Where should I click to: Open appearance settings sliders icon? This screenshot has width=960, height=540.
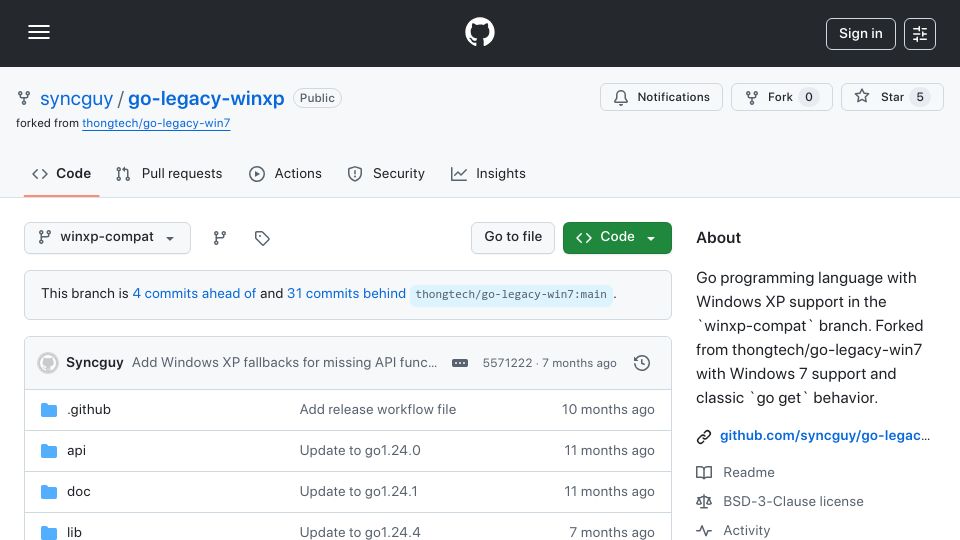[920, 34]
